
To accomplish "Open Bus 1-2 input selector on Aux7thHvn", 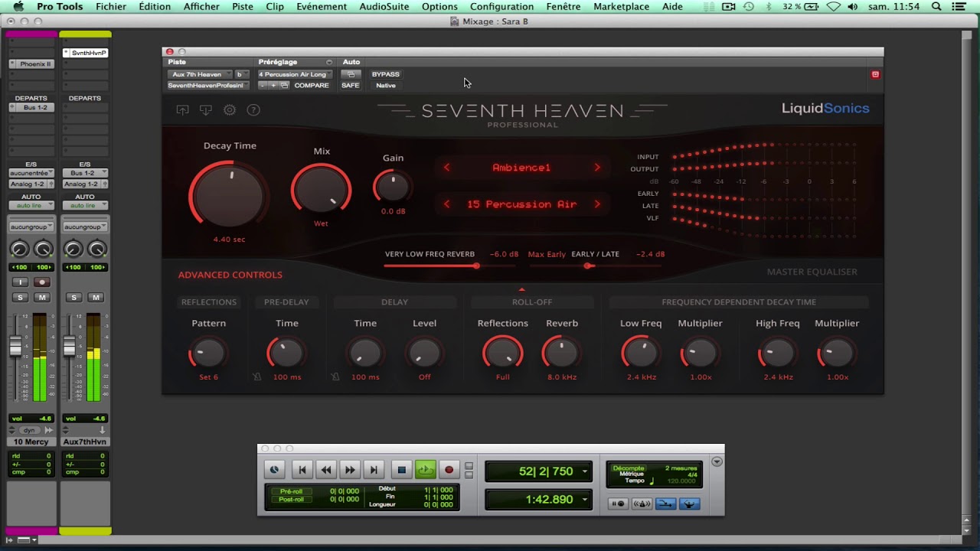I will coord(85,174).
